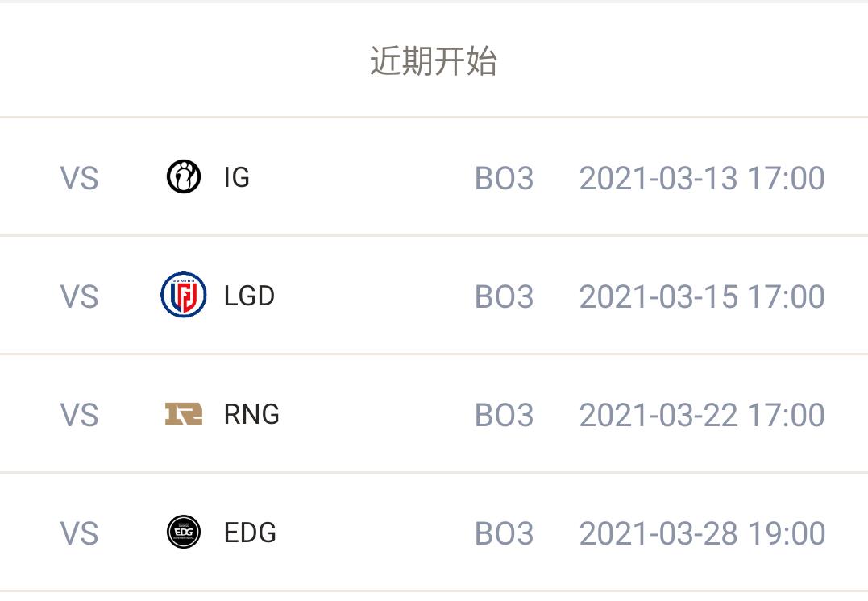Click BO3 label in the RNG row
This screenshot has width=868, height=601.
[505, 415]
